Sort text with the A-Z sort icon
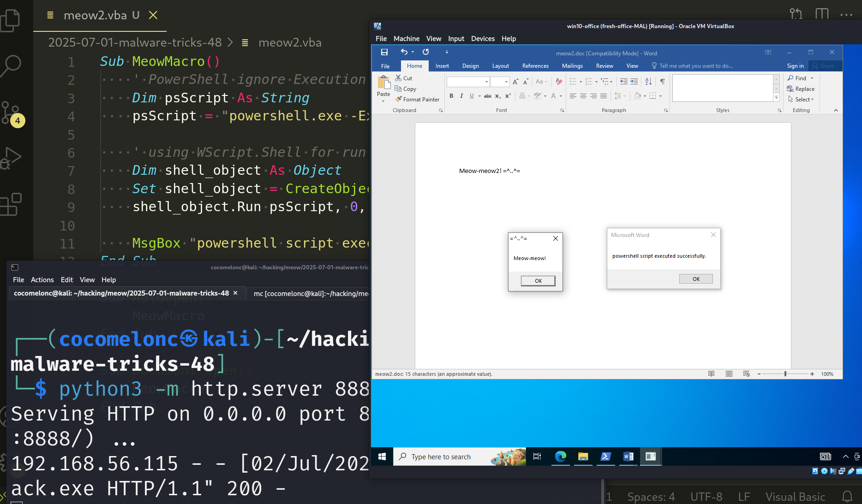The width and height of the screenshot is (862, 504). click(648, 82)
